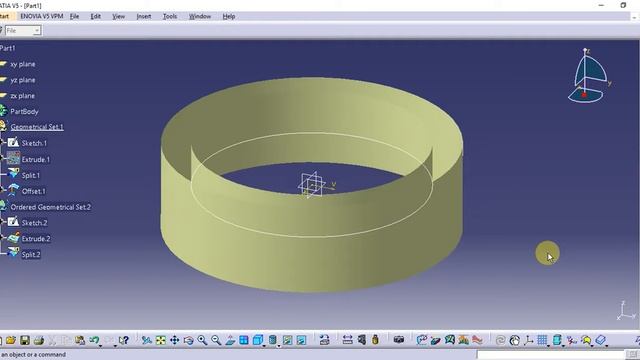Image resolution: width=640 pixels, height=360 pixels.
Task: Select the Rotate view tool
Action: (189, 340)
